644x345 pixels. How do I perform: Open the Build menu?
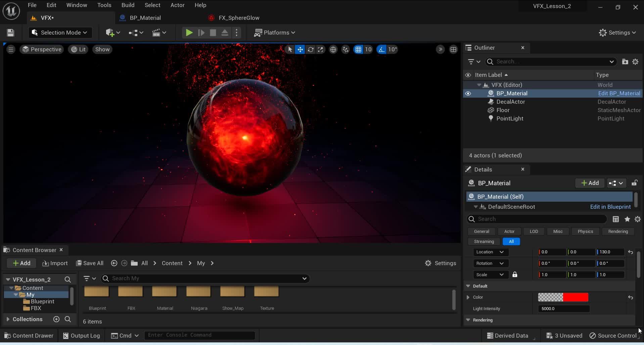pos(128,5)
